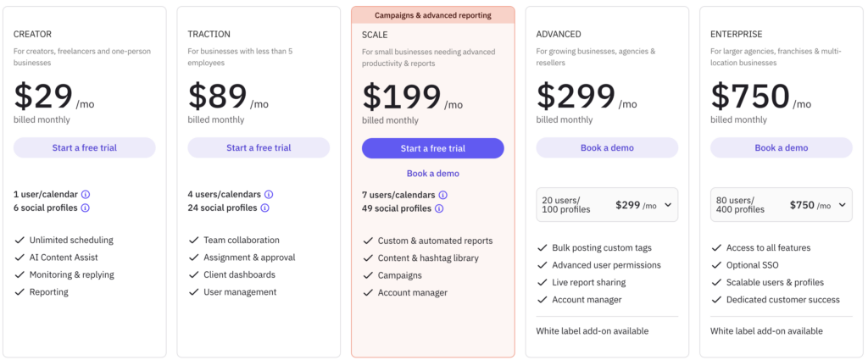
Task: Click info icon beside 4 users/calendars
Action: point(269,194)
